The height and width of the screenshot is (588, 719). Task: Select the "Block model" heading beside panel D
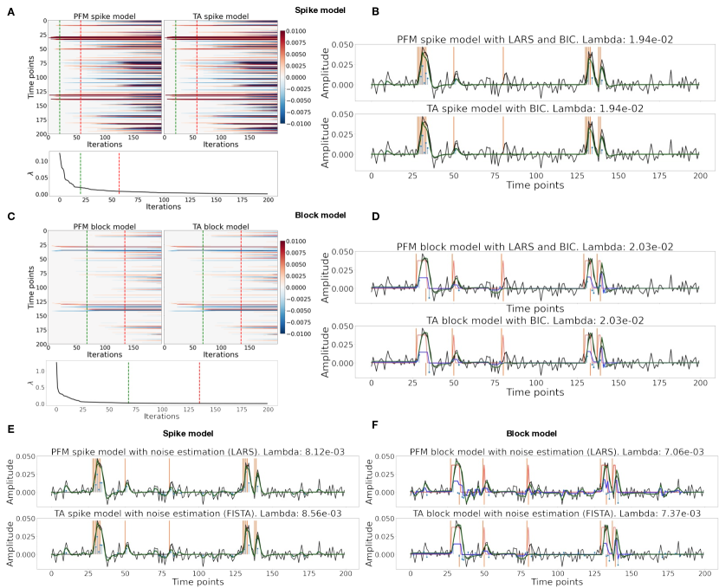(320, 216)
